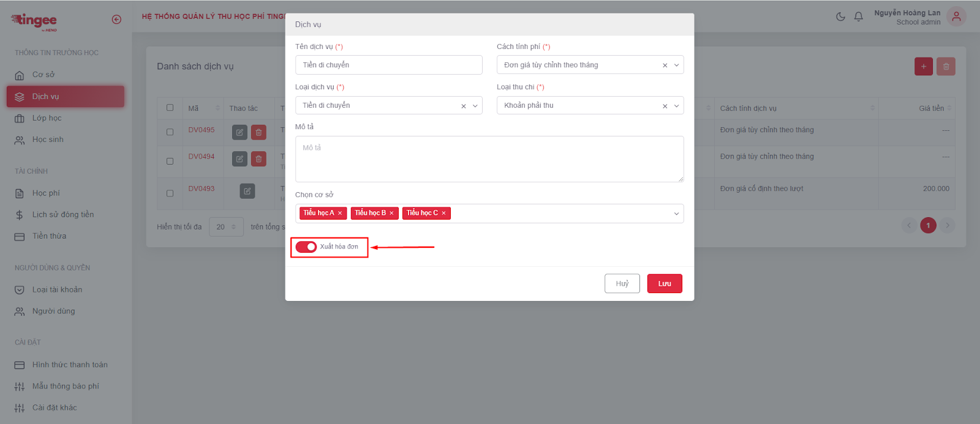Open Lớp học menu item
980x424 pixels.
point(47,118)
